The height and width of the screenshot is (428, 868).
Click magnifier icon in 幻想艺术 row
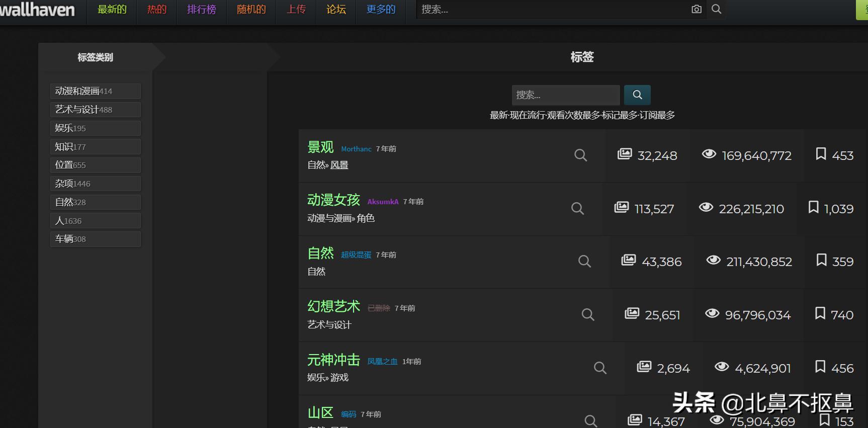(588, 314)
